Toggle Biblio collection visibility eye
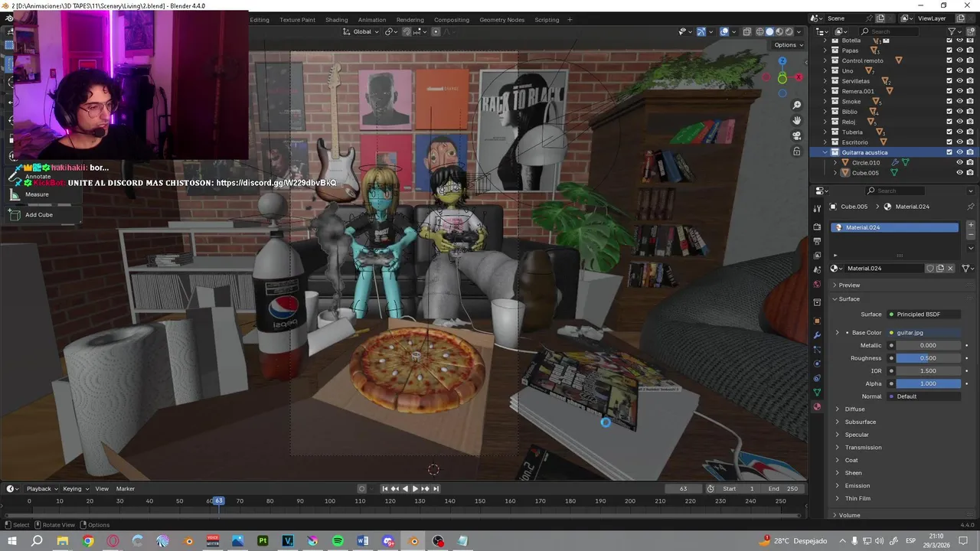Image resolution: width=980 pixels, height=551 pixels. (x=959, y=112)
